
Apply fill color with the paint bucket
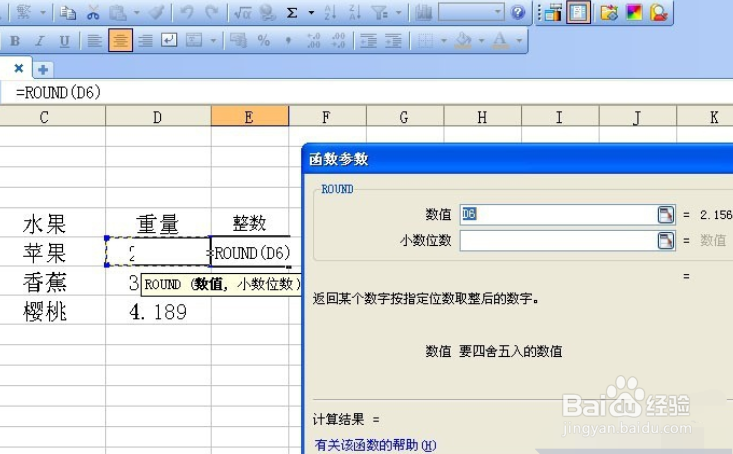pos(463,41)
